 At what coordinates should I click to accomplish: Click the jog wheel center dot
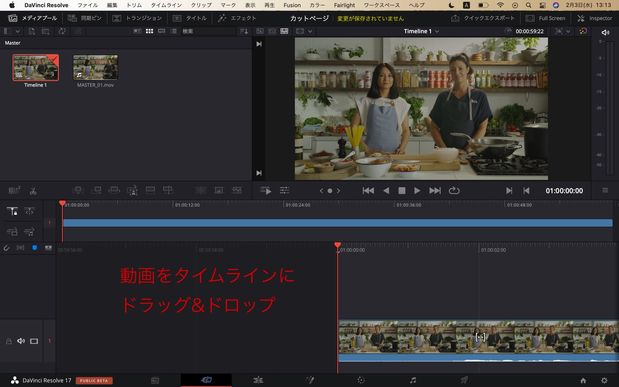tap(330, 191)
